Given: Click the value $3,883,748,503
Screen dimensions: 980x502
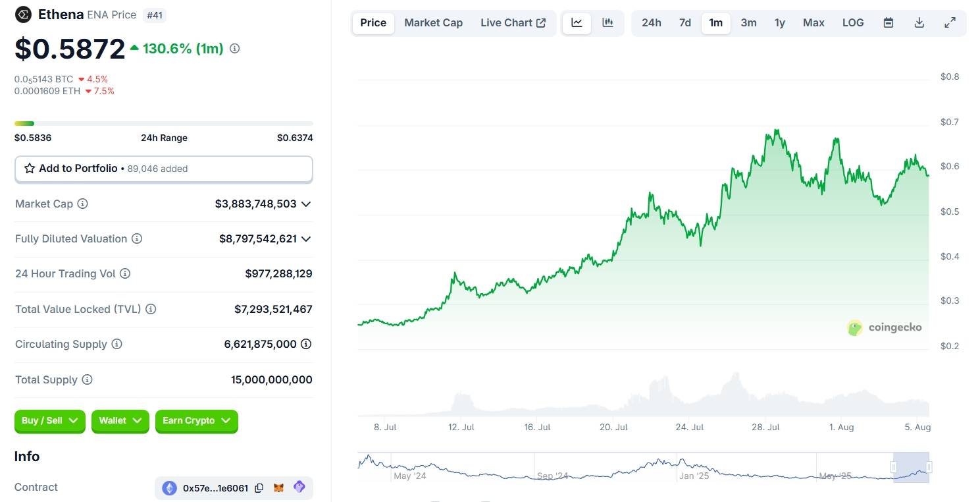Looking at the screenshot, I should [256, 204].
